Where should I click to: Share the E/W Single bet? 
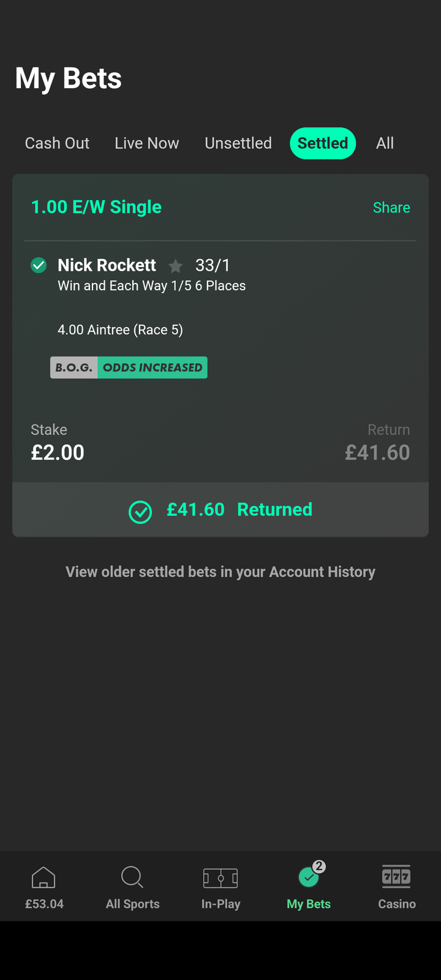[x=391, y=208]
